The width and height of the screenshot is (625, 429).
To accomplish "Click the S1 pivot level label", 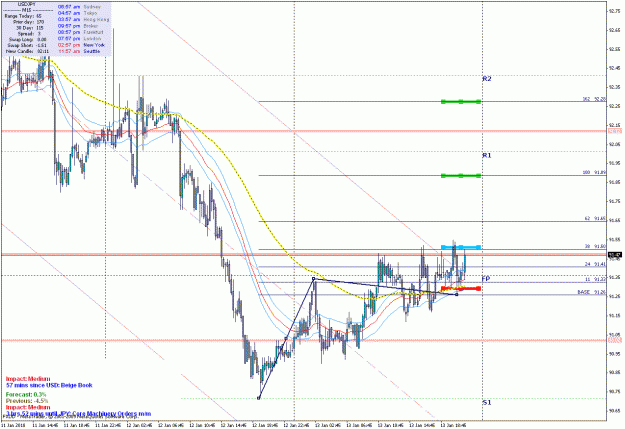I will [x=487, y=403].
